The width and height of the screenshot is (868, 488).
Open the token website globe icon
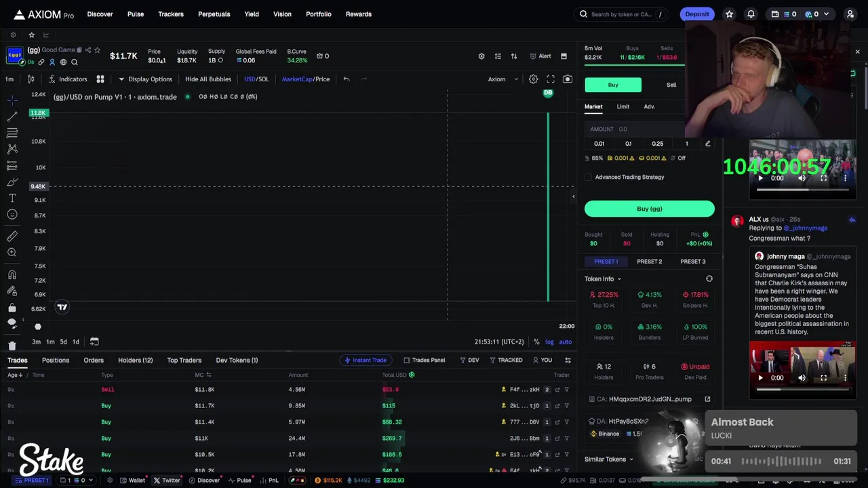point(63,62)
